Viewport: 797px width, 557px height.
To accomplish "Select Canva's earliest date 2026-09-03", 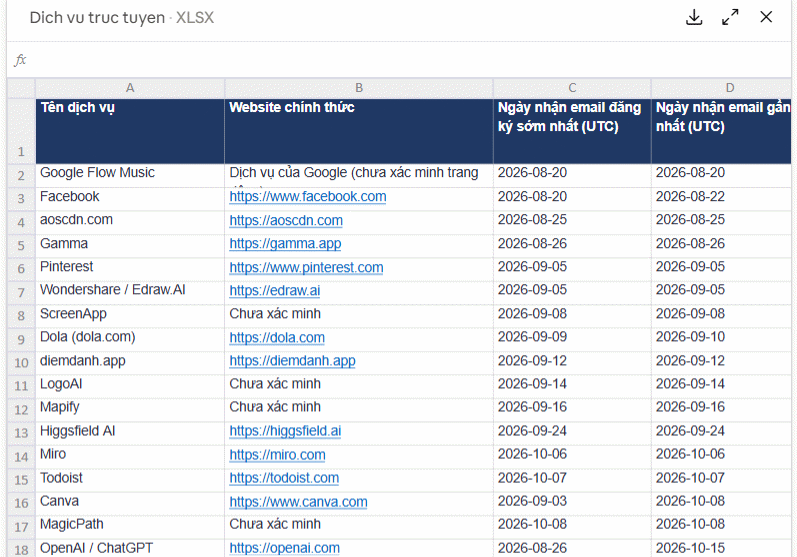I will (x=572, y=503).
